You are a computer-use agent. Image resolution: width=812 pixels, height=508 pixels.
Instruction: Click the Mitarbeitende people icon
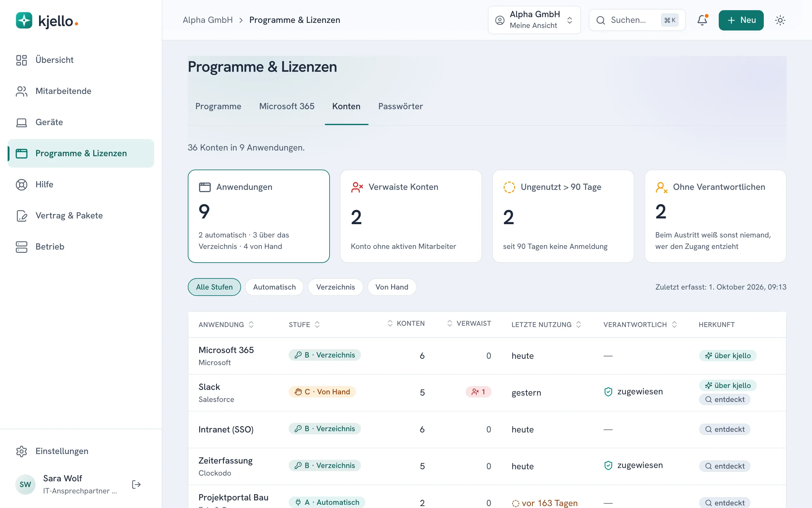[x=22, y=91]
